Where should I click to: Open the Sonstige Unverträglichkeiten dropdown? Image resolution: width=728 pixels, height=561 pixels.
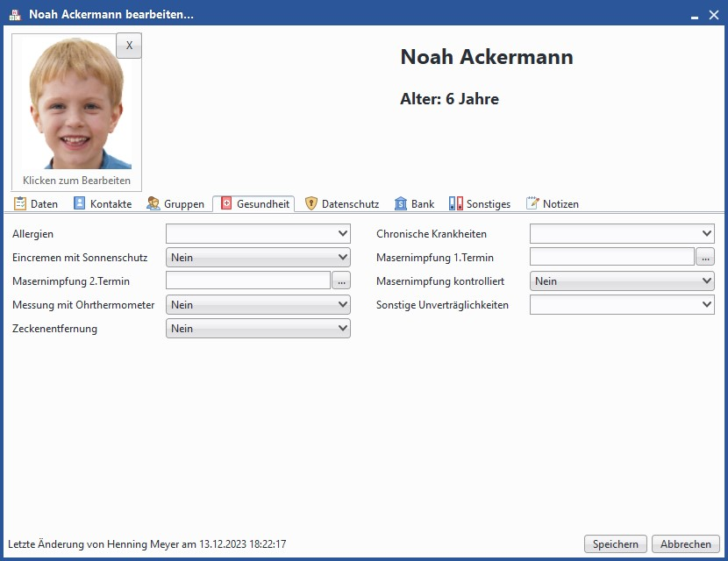pos(622,304)
